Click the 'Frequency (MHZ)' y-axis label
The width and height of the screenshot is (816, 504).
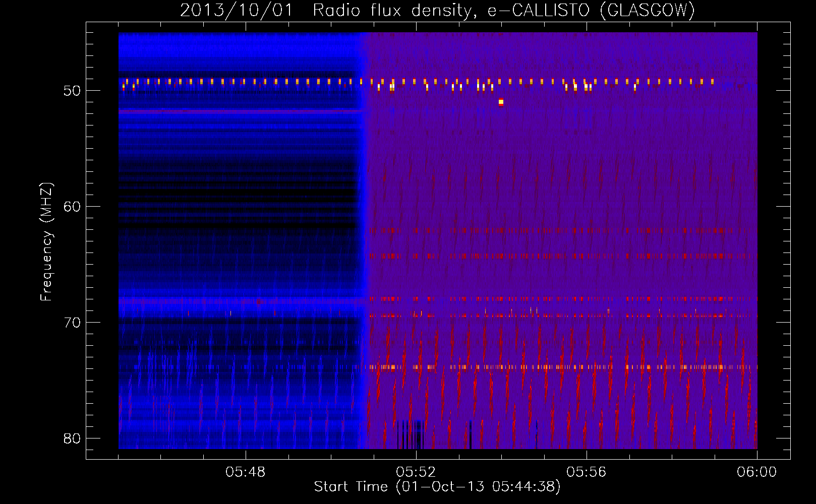point(46,242)
